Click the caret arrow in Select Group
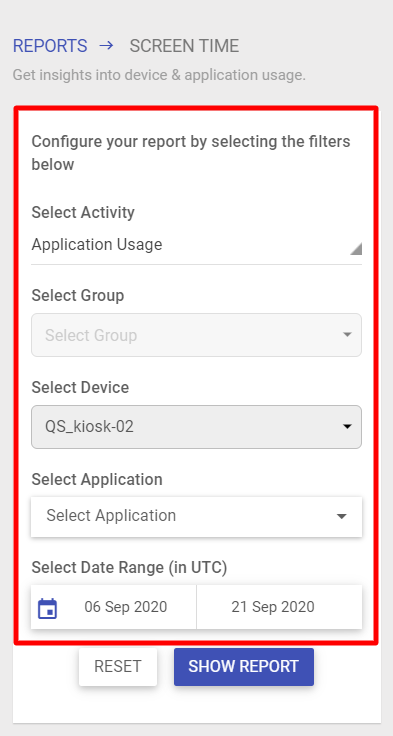The image size is (393, 736). click(347, 335)
